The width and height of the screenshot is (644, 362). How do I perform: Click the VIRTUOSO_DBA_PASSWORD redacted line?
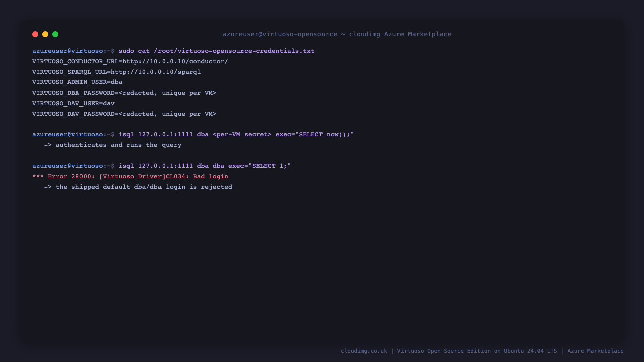click(124, 93)
